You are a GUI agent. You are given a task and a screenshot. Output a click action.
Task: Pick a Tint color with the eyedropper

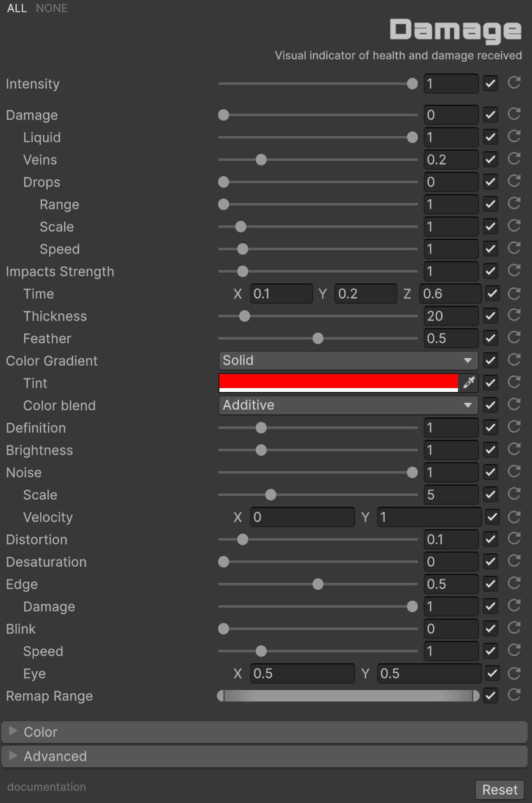tap(469, 383)
